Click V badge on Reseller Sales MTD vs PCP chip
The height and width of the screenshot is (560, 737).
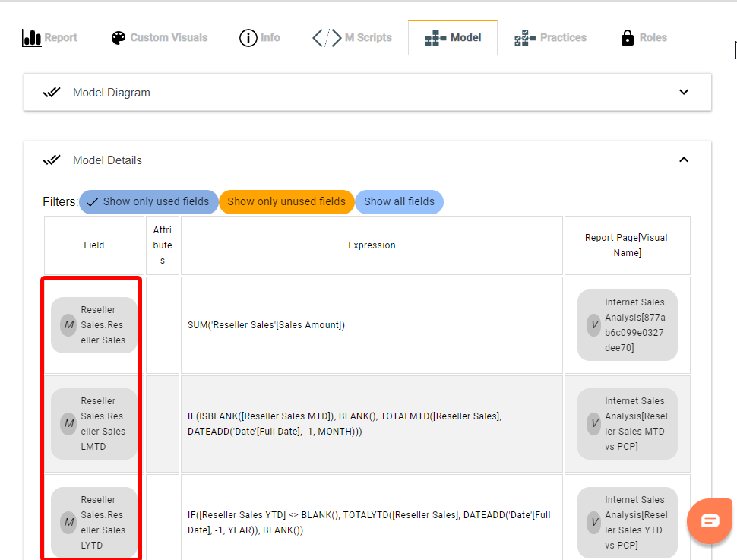pyautogui.click(x=595, y=424)
